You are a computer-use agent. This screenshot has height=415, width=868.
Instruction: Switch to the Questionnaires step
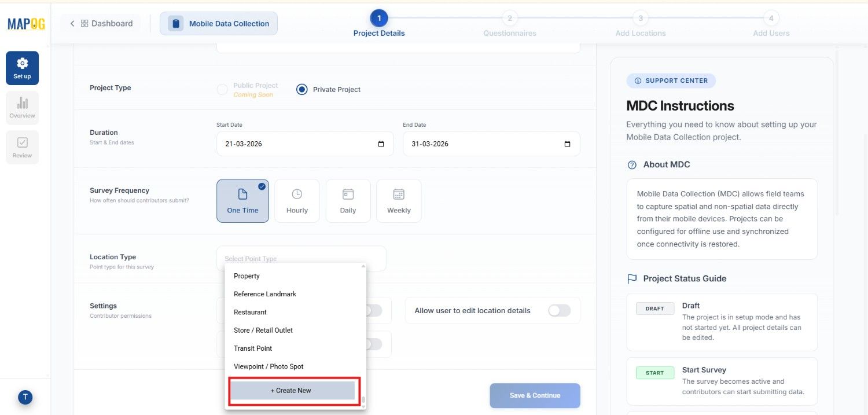click(x=509, y=18)
